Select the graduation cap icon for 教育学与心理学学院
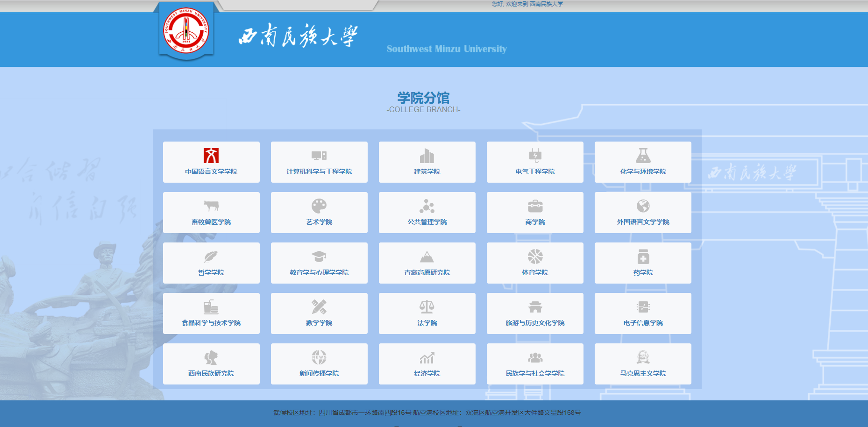Screen dimensions: 868x427 coord(319,256)
